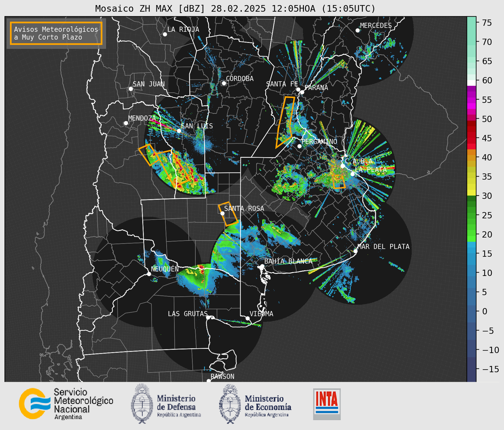Click the PARANÁ city marker dot
This screenshot has height=430, width=504.
tap(302, 92)
